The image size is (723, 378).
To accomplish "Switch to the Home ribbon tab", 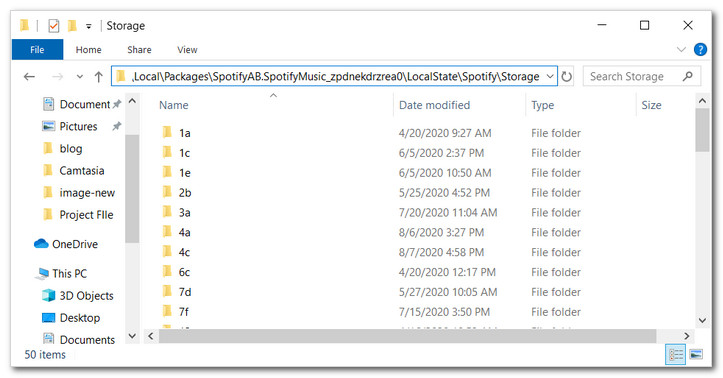I will tap(89, 50).
